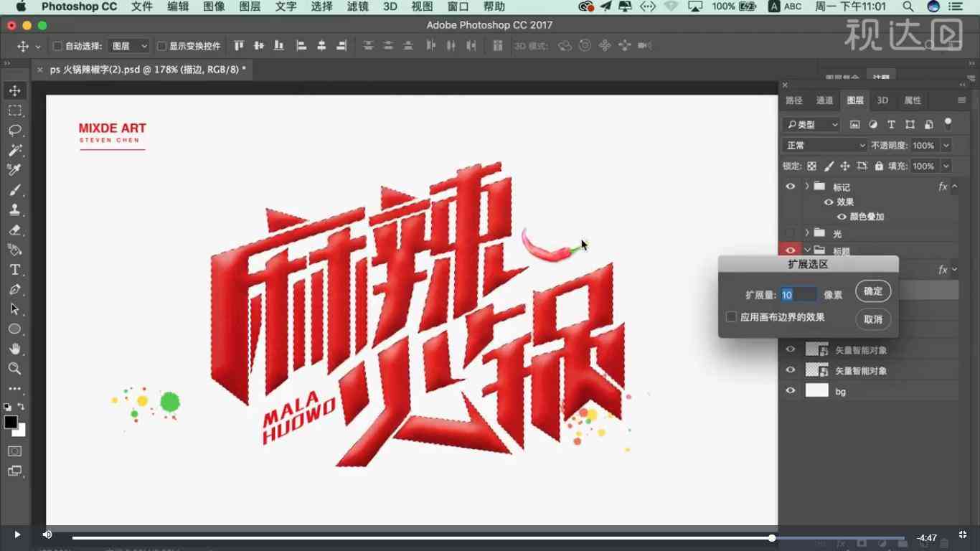Viewport: 980px width, 551px height.
Task: Open the 选择 menu
Action: 322,6
